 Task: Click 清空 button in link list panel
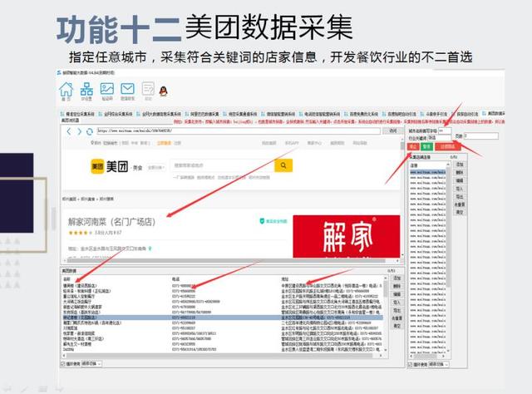[460, 212]
